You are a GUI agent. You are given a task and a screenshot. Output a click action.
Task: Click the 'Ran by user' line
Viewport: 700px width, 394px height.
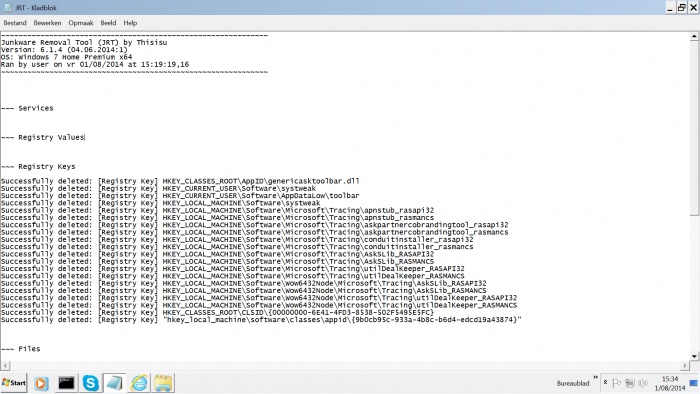coord(95,64)
